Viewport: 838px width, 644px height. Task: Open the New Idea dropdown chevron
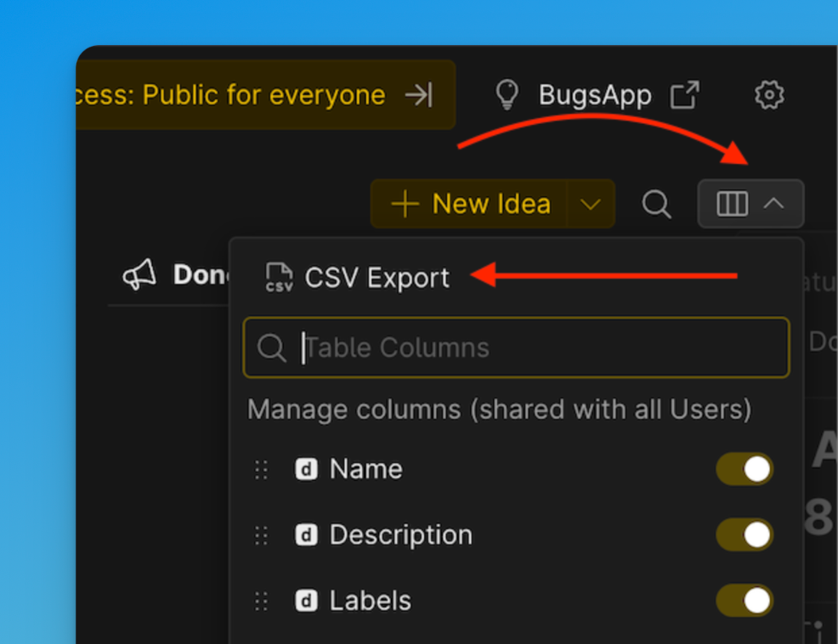[x=592, y=204]
